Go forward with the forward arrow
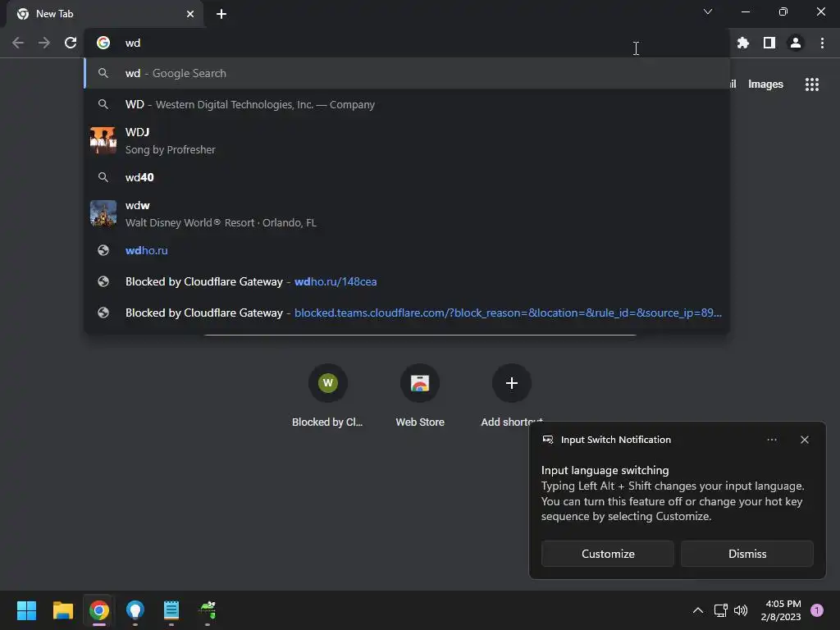840x630 pixels. (44, 43)
